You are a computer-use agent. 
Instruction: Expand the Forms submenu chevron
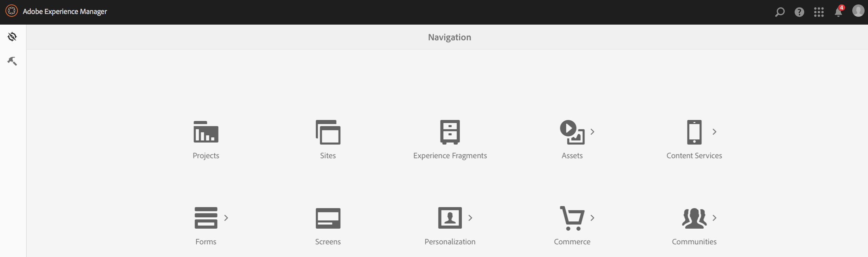tap(226, 218)
